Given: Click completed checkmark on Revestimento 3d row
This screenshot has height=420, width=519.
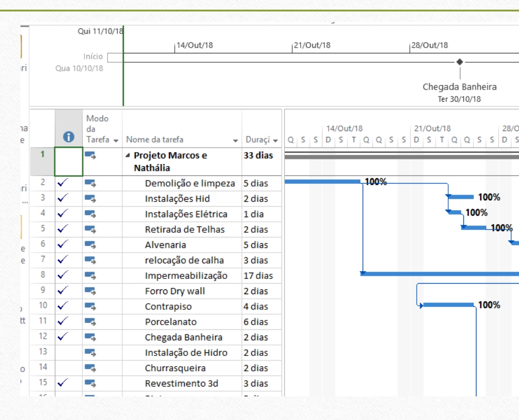Looking at the screenshot, I should tap(63, 383).
